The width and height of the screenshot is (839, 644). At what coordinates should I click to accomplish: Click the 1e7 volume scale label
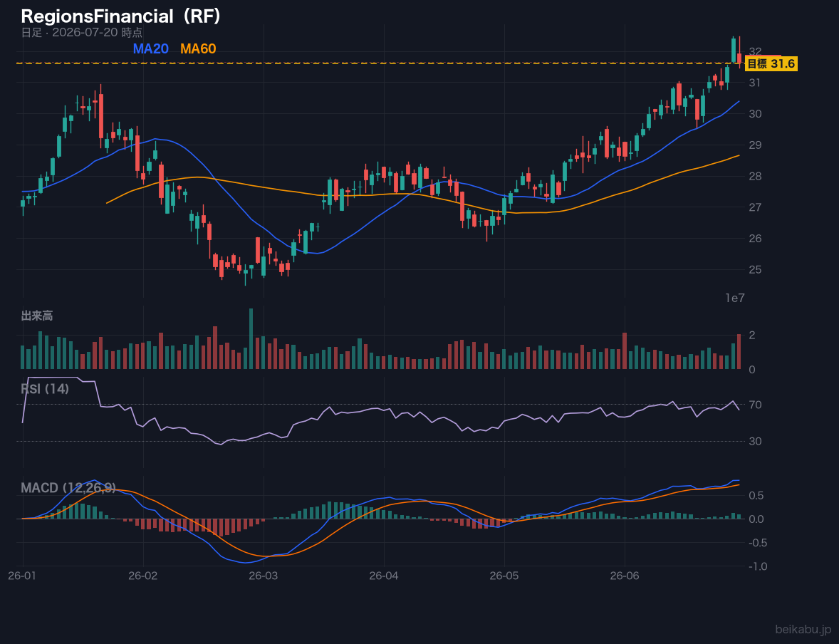coord(735,298)
